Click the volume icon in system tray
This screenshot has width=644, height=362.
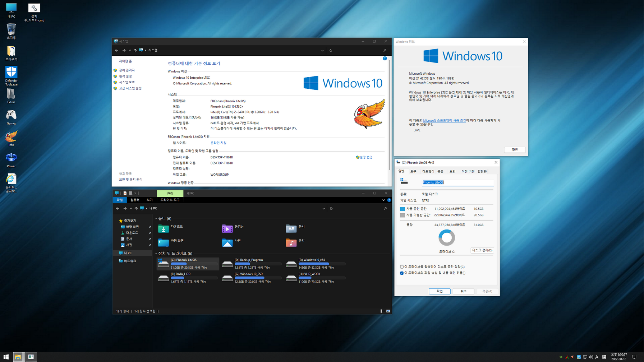[x=591, y=357]
